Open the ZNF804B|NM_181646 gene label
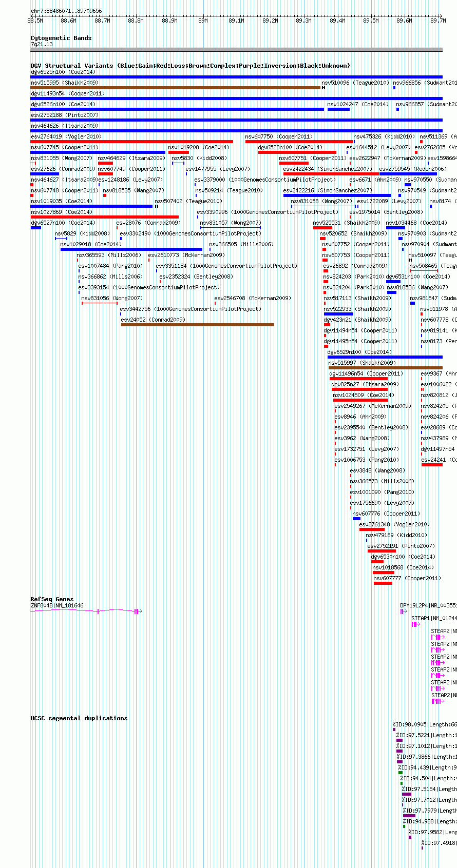 tap(57, 605)
